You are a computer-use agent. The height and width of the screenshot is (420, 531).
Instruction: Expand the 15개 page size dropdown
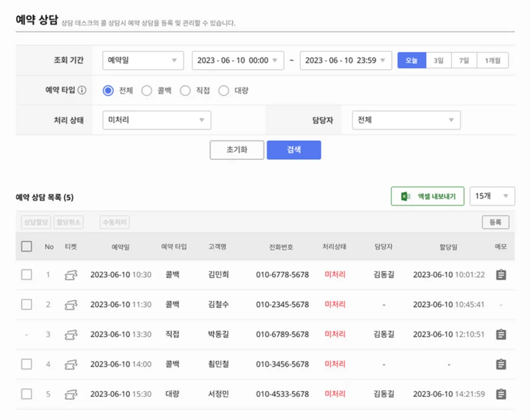coord(492,196)
